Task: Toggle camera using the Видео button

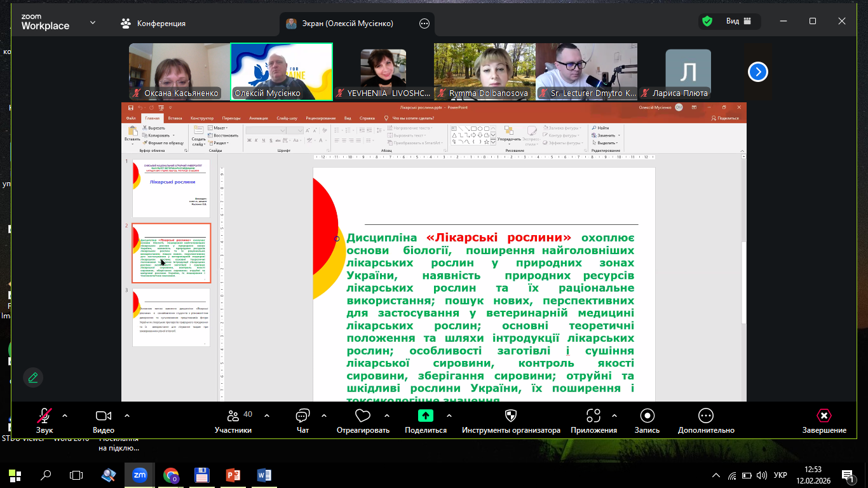Action: [x=104, y=416]
